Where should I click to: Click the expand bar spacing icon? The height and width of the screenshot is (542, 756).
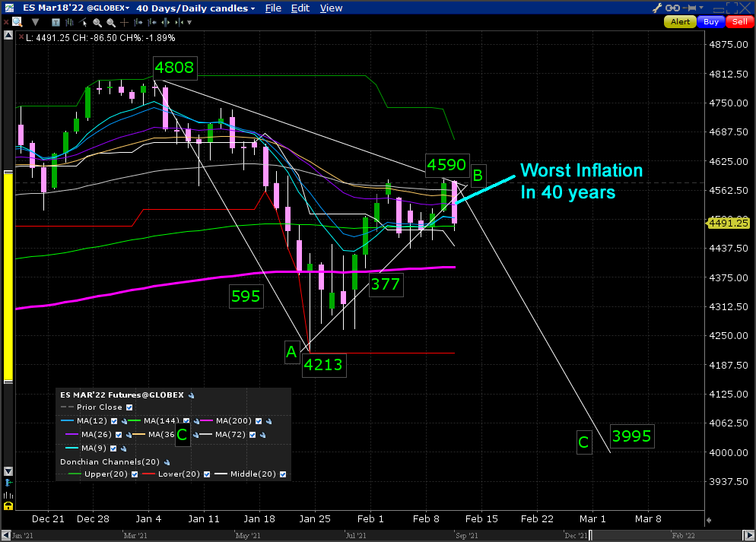click(166, 22)
